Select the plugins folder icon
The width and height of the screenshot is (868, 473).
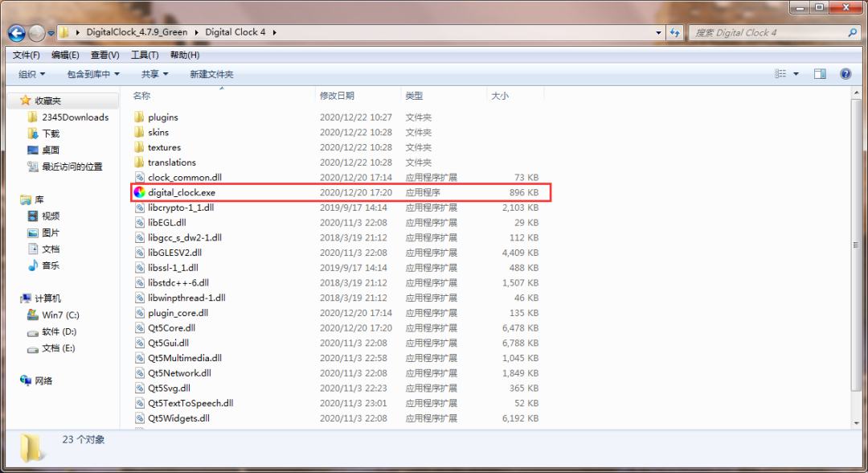pyautogui.click(x=139, y=117)
